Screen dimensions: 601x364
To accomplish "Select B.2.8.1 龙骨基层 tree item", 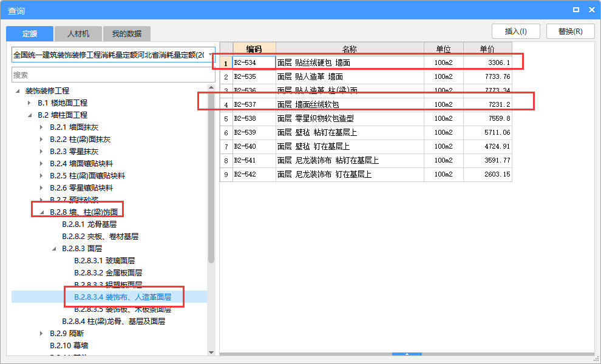I will tap(89, 224).
